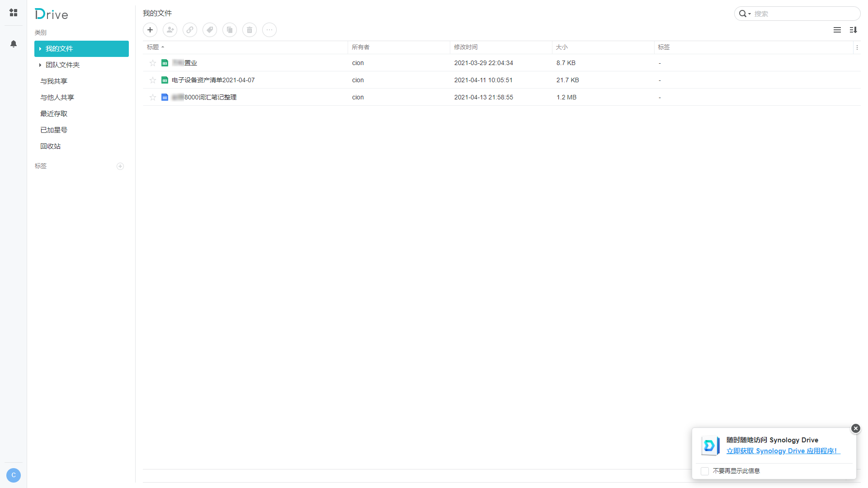Open the column options menu
This screenshot has width=868, height=488.
[x=857, y=47]
